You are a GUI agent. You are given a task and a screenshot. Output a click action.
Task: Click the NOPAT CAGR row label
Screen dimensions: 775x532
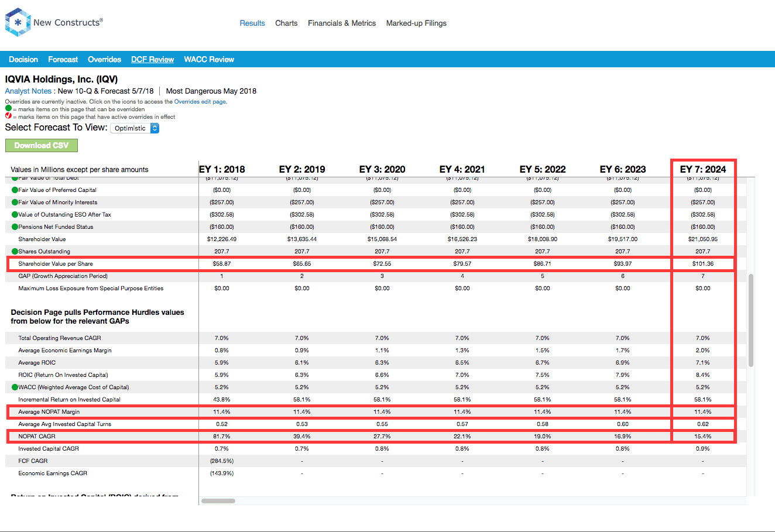[36, 436]
